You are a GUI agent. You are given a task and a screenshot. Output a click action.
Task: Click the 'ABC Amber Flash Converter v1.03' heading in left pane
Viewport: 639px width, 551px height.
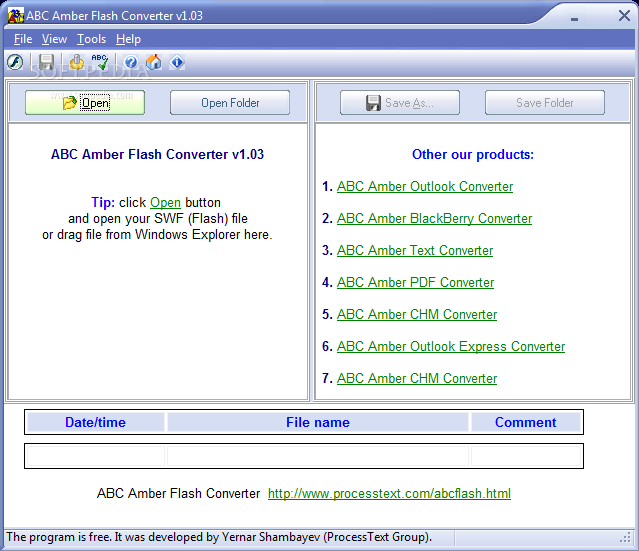coord(157,154)
